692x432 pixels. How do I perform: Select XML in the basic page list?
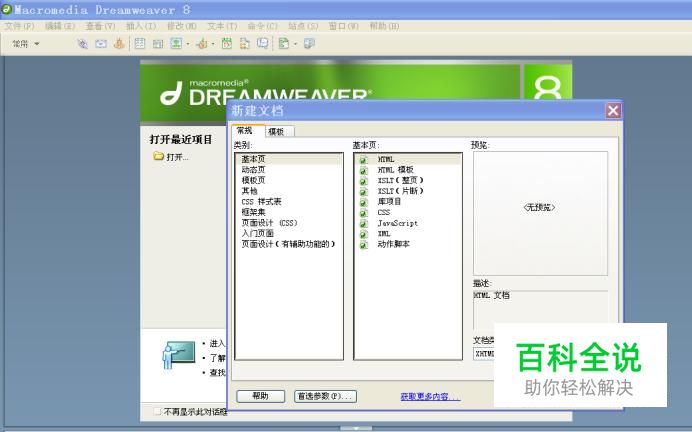coord(408,233)
